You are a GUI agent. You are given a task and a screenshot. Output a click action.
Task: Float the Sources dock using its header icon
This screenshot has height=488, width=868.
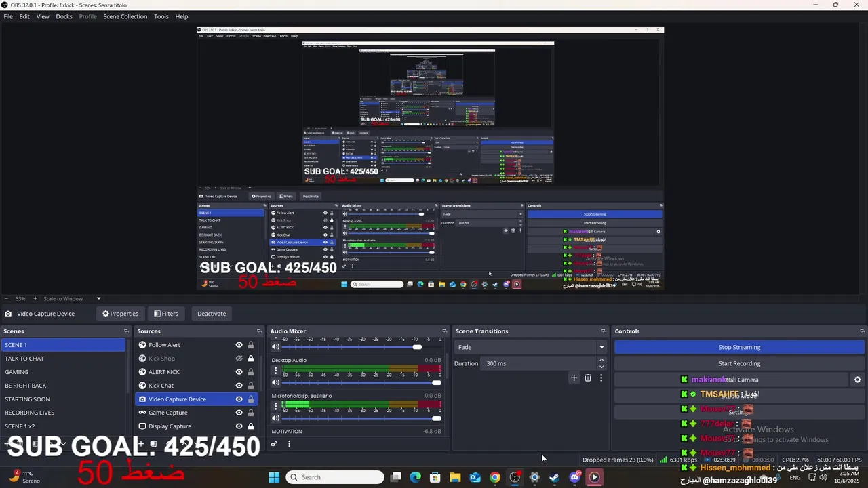click(x=260, y=331)
